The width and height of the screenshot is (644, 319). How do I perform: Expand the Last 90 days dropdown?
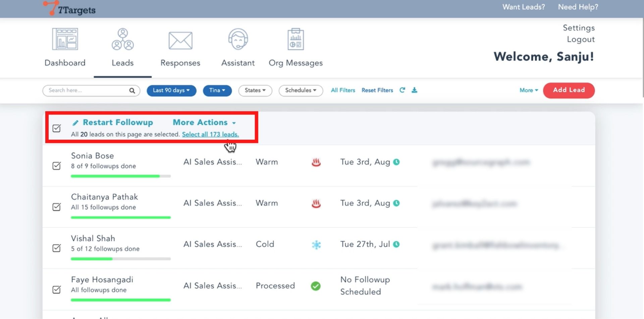tap(171, 90)
